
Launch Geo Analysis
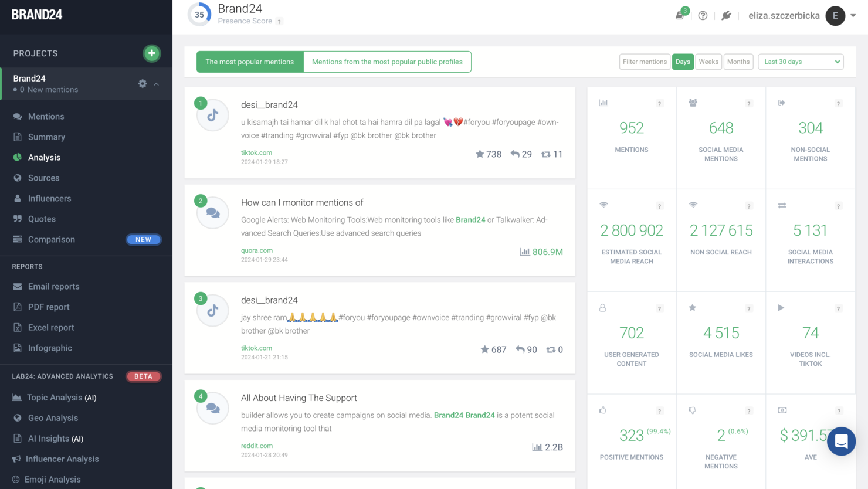click(53, 417)
